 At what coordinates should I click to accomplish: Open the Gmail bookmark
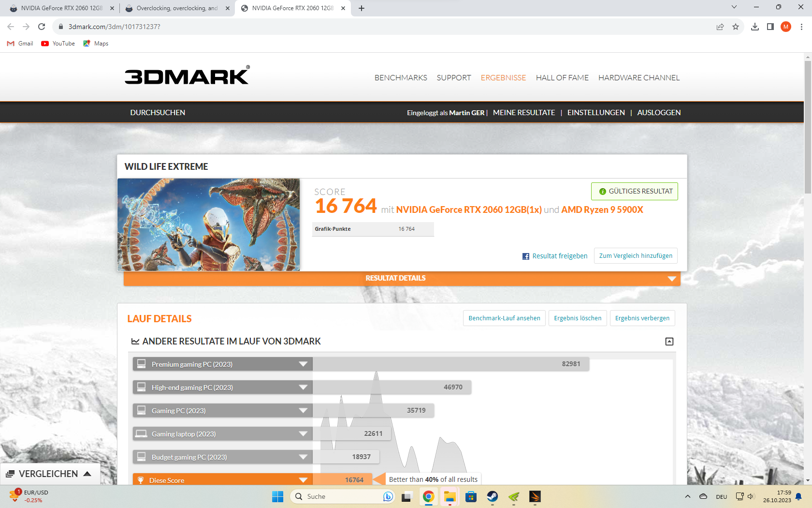(20, 44)
